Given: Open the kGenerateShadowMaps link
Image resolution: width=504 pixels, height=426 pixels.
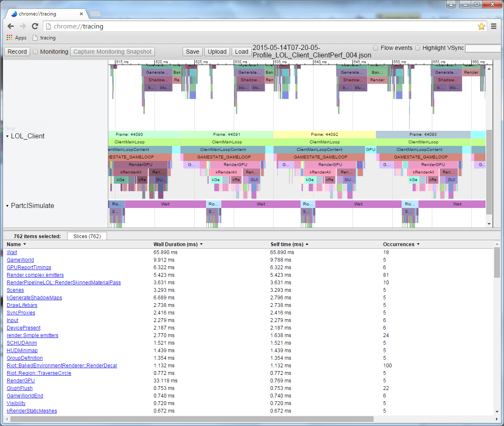Looking at the screenshot, I should (x=34, y=298).
